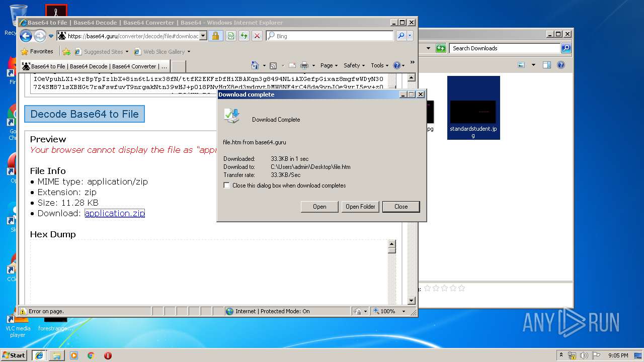Image resolution: width=644 pixels, height=362 pixels.
Task: Expand the IE address bar dropdown
Action: 203,36
